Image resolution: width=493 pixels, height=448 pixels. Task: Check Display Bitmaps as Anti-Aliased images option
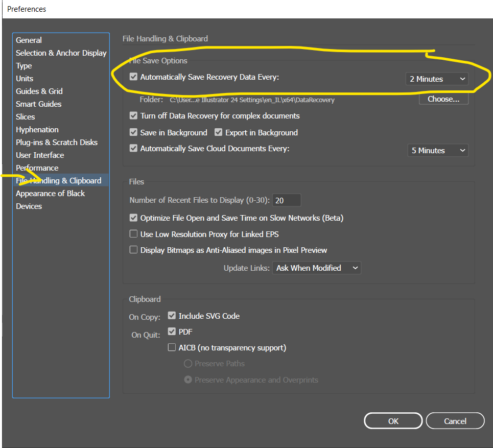pos(134,250)
